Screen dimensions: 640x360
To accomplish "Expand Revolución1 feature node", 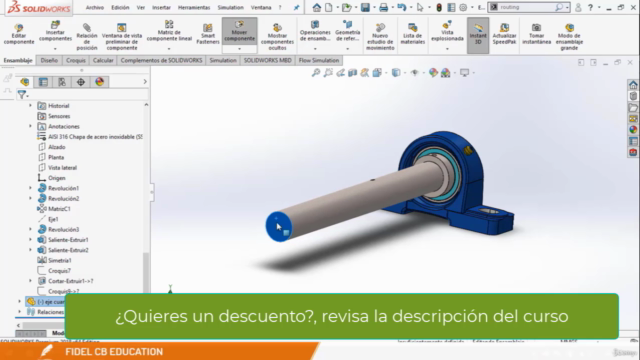I will (30, 188).
